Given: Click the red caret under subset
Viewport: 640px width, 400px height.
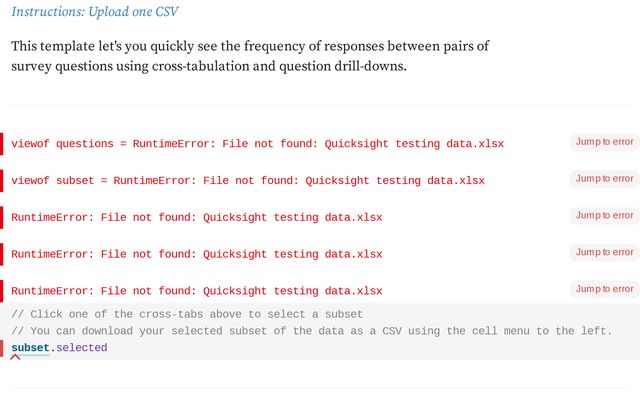Looking at the screenshot, I should pyautogui.click(x=15, y=357).
